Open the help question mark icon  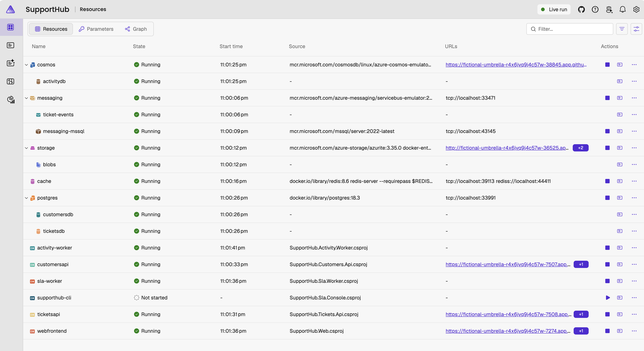pyautogui.click(x=595, y=9)
